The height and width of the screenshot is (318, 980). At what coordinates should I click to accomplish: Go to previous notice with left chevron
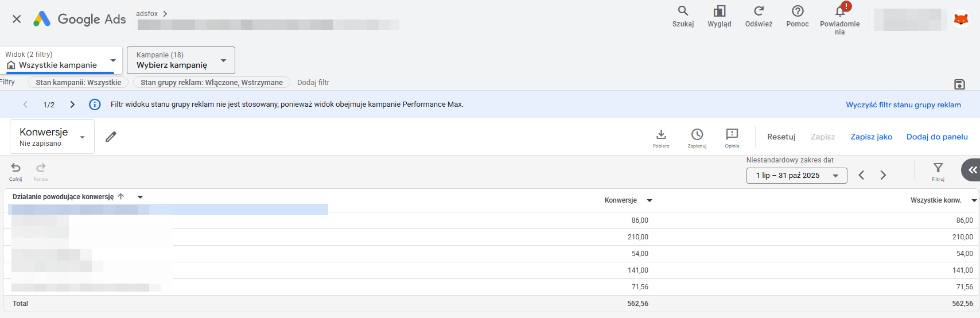click(x=25, y=104)
